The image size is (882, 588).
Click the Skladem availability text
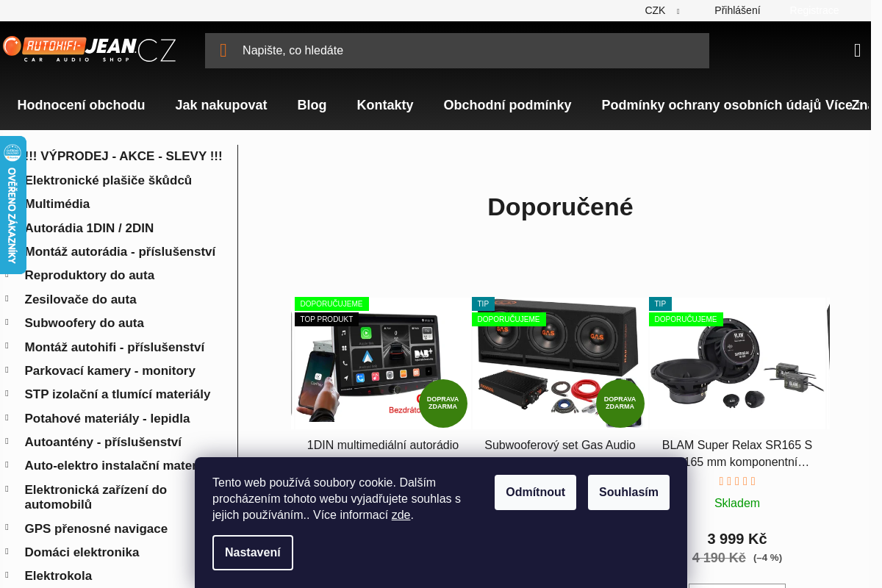[x=737, y=503]
